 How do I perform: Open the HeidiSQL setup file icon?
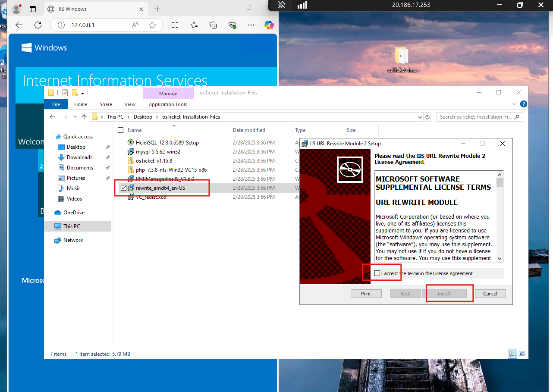(x=131, y=142)
